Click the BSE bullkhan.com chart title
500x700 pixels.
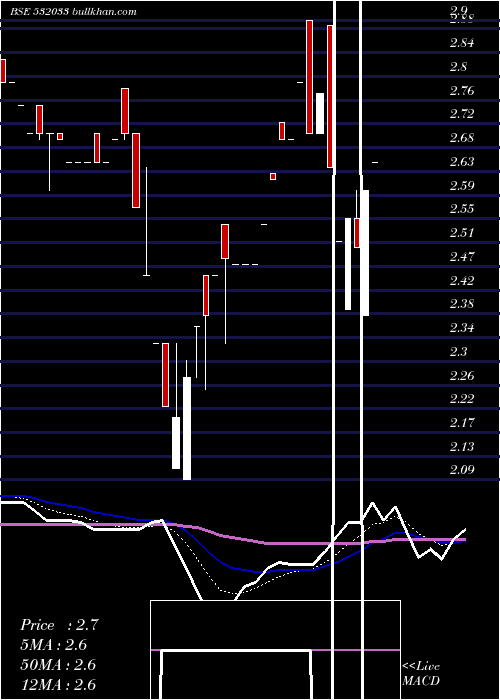(73, 12)
